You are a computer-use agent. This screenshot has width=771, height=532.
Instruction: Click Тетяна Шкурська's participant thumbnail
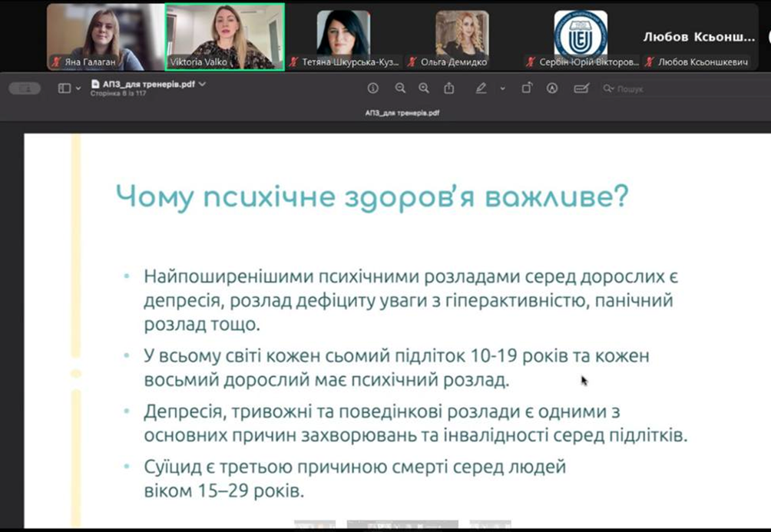[343, 37]
